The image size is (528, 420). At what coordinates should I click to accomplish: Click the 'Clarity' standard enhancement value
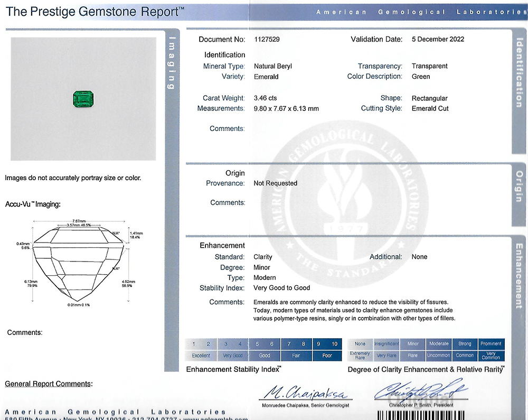pyautogui.click(x=262, y=257)
